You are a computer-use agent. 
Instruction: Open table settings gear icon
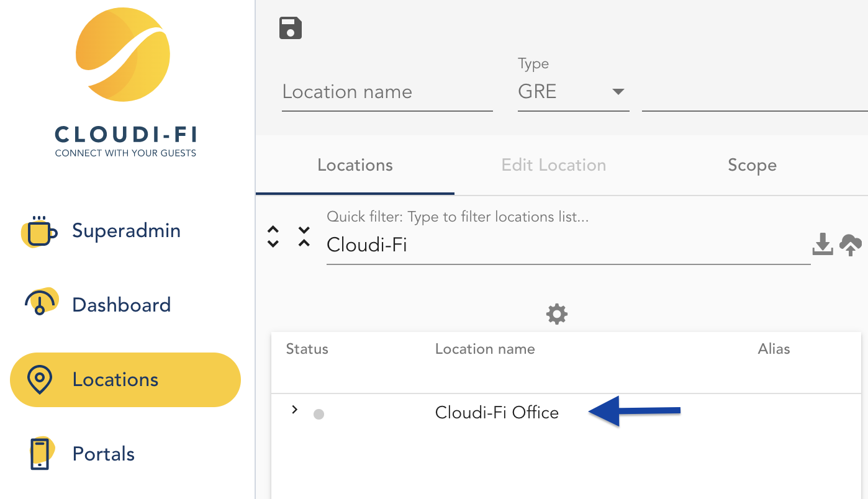pyautogui.click(x=557, y=314)
